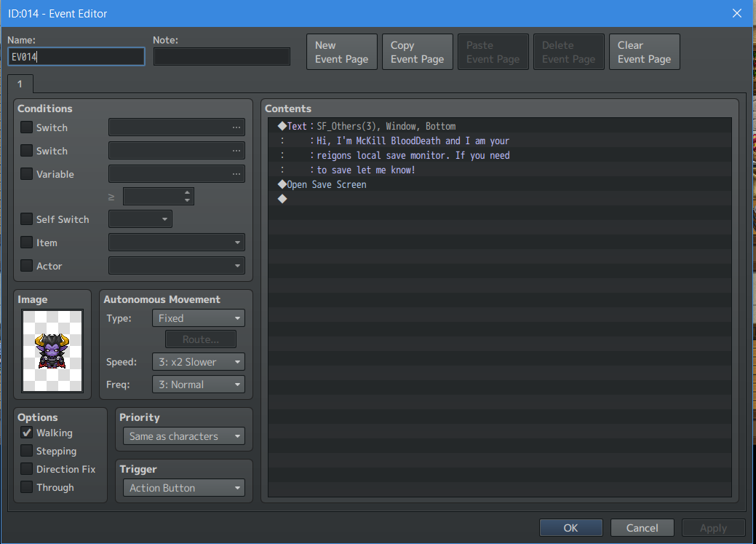Screen dimensions: 756x544
Task: Enable the Variable condition checkbox
Action: tap(26, 174)
